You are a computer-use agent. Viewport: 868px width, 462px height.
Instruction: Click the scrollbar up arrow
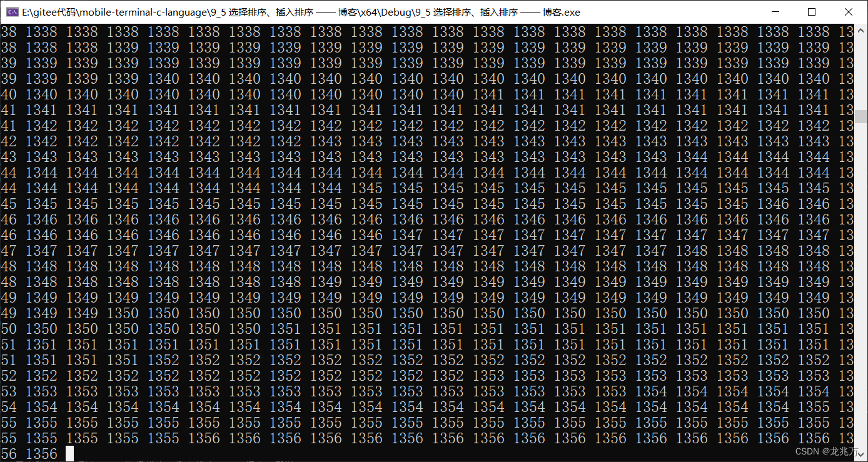click(x=862, y=29)
